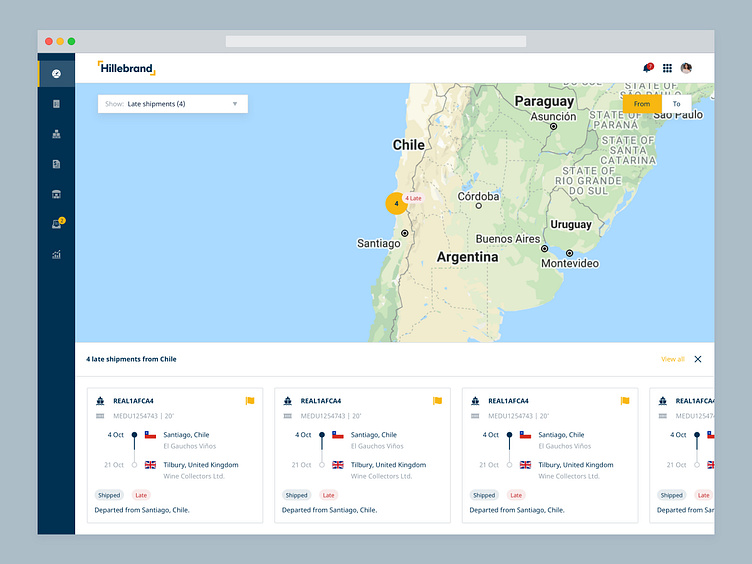Click the ship icon on third shipment card
This screenshot has width=752, height=564.
pyautogui.click(x=475, y=401)
